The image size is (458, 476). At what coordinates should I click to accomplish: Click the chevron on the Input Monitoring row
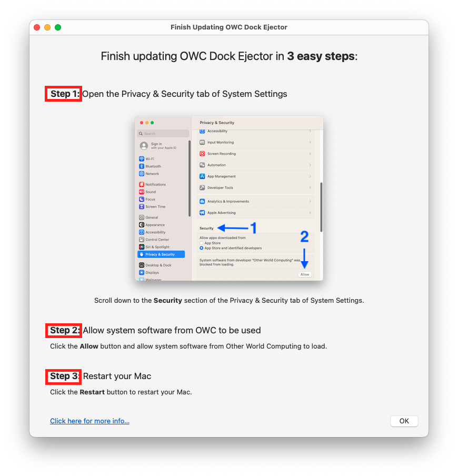(310, 142)
